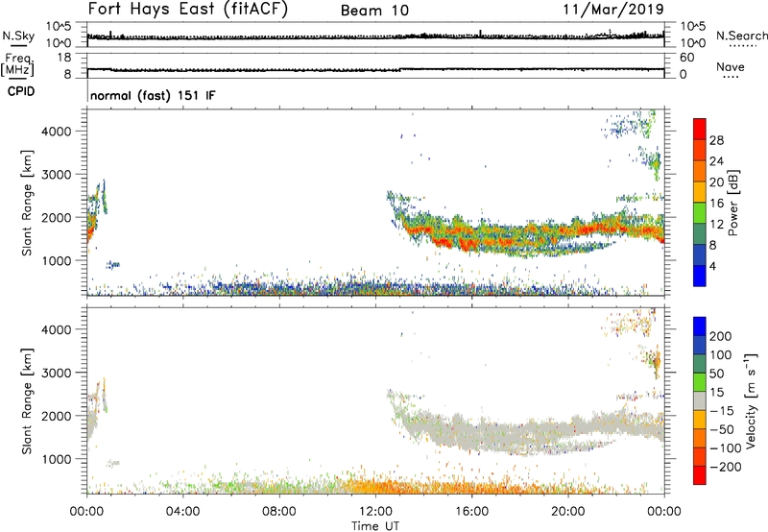
Task: Click the 'normal (fast) 151 IF' text
Action: coord(153,95)
